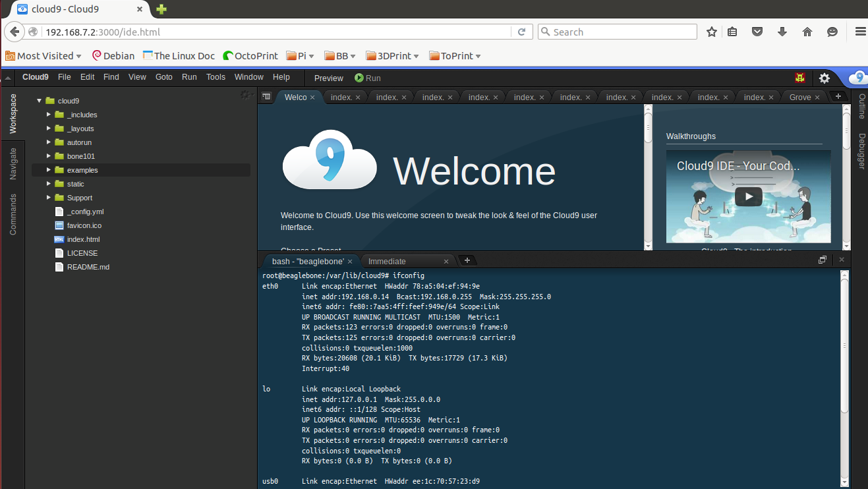868x489 pixels.
Task: Expand the static folder arrow
Action: coord(49,184)
